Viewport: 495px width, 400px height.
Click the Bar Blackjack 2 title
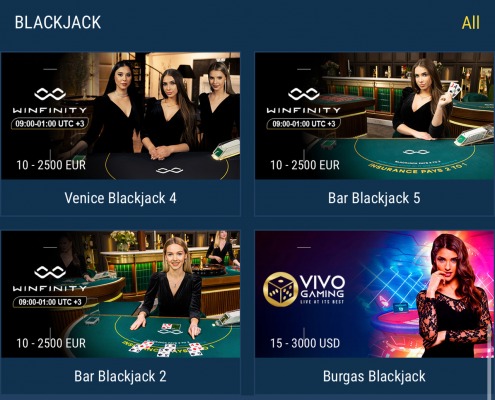(x=120, y=376)
